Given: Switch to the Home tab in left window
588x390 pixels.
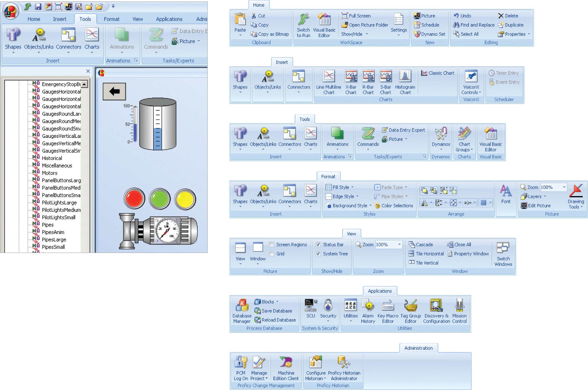Looking at the screenshot, I should (34, 19).
